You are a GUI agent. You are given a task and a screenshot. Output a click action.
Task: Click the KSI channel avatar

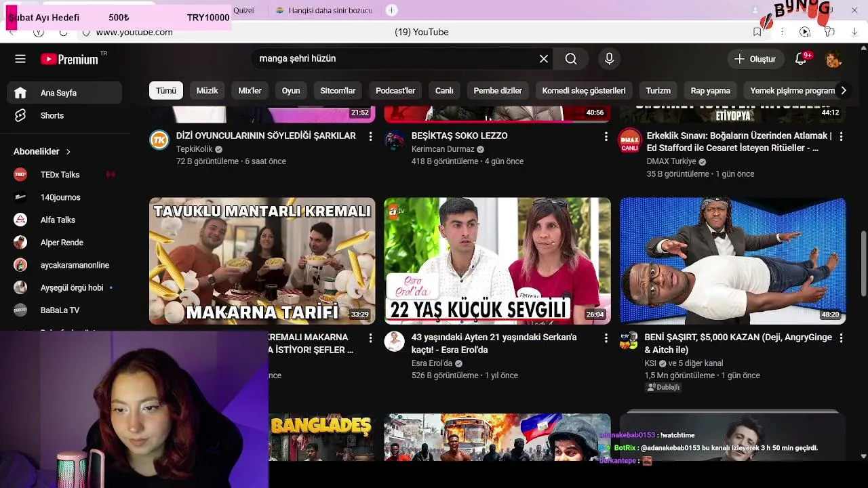click(630, 341)
